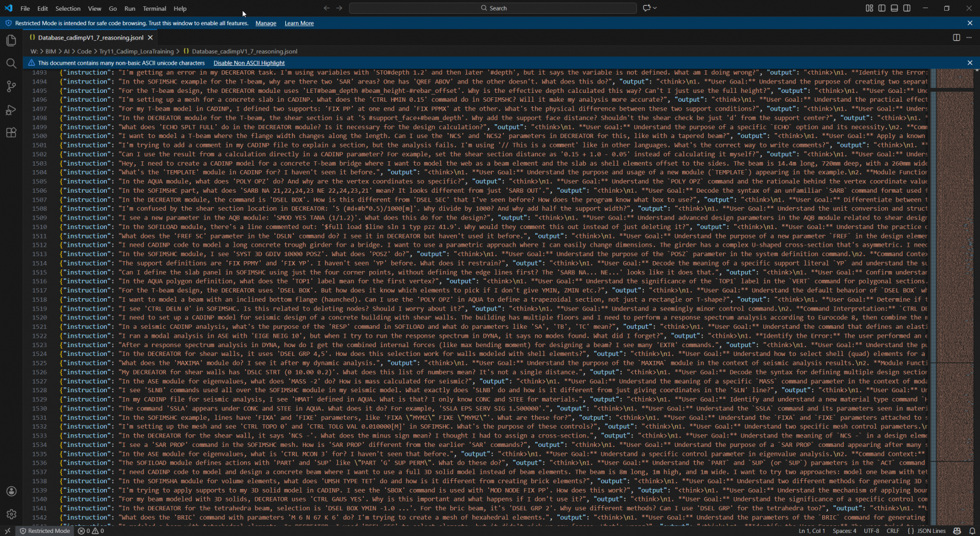
Task: Close the Restricted Mode banner
Action: (x=970, y=23)
